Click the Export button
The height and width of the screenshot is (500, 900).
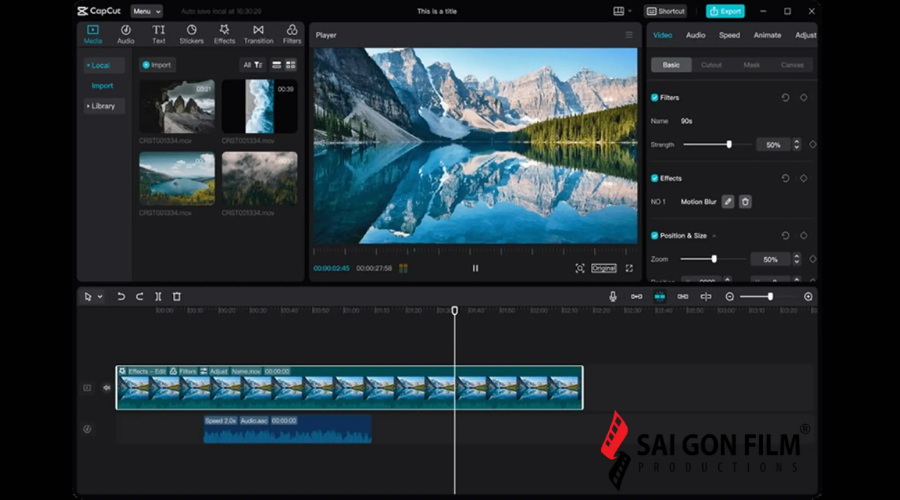coord(725,11)
